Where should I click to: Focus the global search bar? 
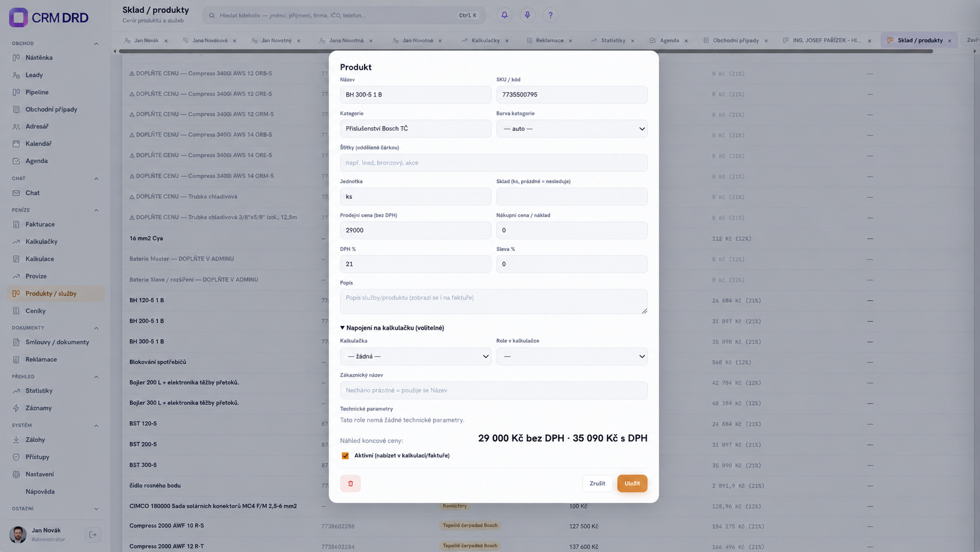point(344,15)
